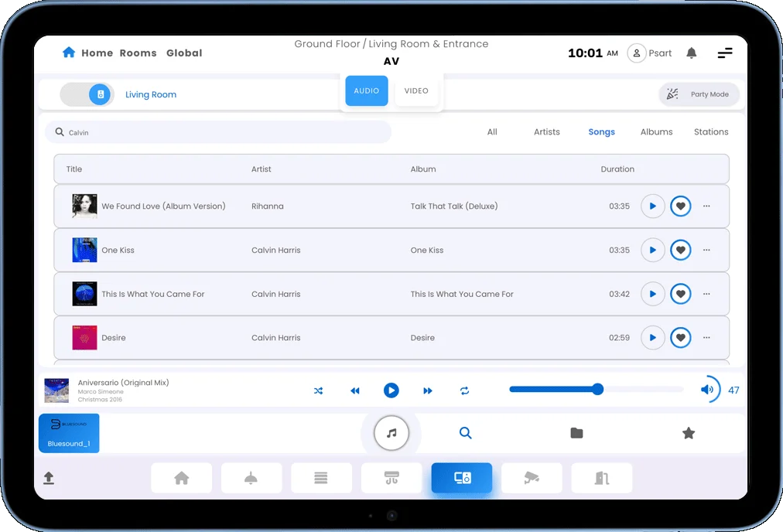
Task: Select the Artists filter tab
Action: click(x=546, y=131)
